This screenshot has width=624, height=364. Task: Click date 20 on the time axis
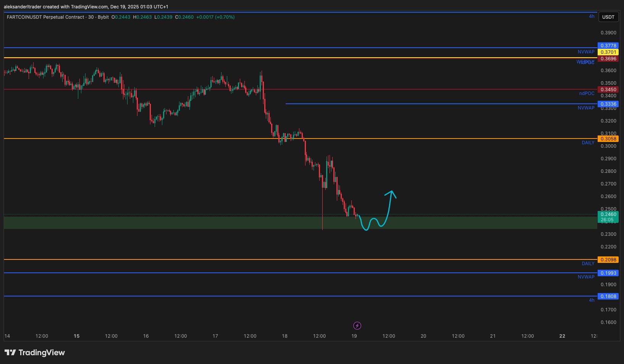pyautogui.click(x=423, y=336)
